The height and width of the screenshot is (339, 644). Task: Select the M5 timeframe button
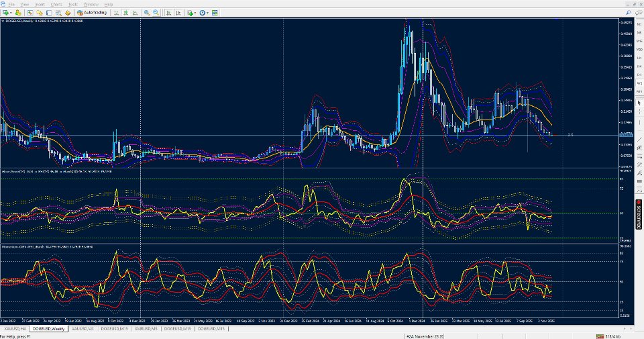click(x=639, y=32)
